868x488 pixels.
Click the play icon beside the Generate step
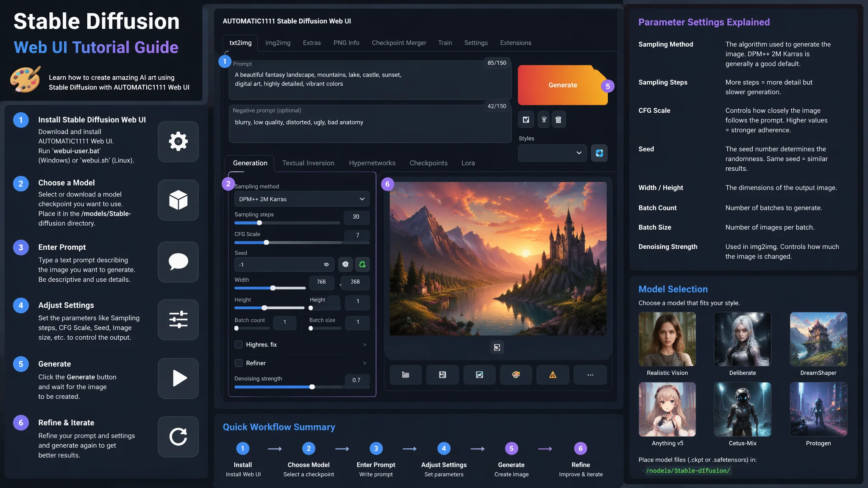coord(178,378)
